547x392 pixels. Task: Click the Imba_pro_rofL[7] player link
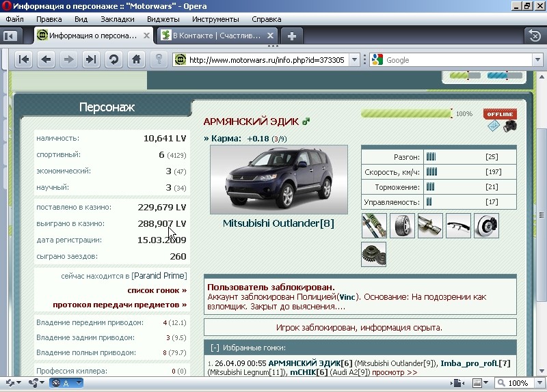475,363
